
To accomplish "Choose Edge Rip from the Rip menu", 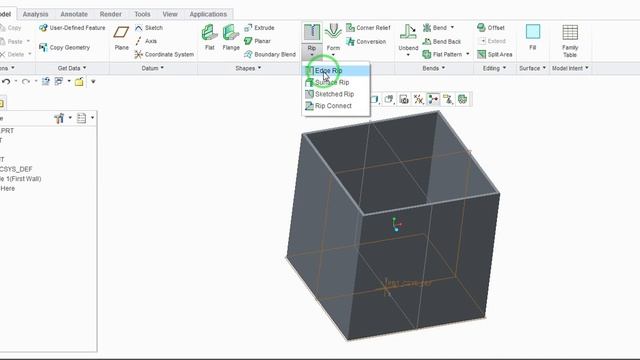I will pos(336,71).
